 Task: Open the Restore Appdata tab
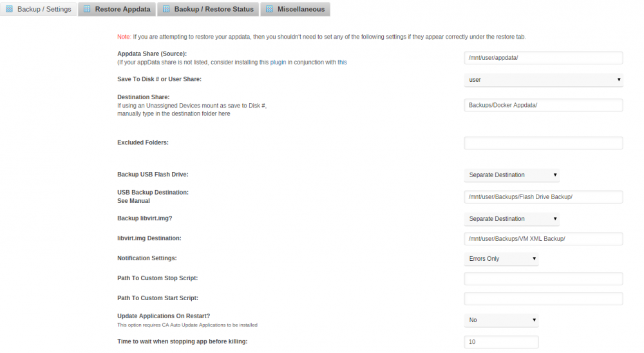pos(117,9)
